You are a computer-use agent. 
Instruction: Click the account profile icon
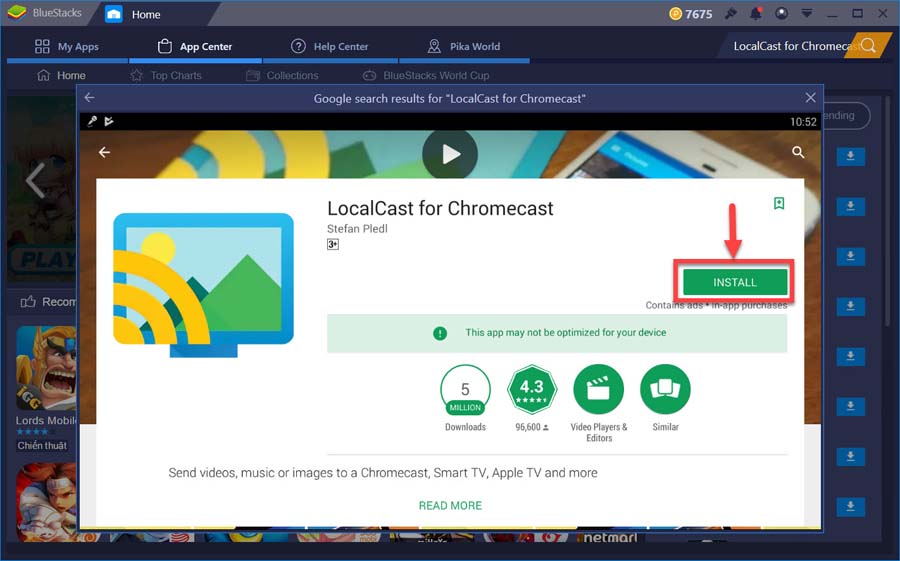click(x=781, y=14)
